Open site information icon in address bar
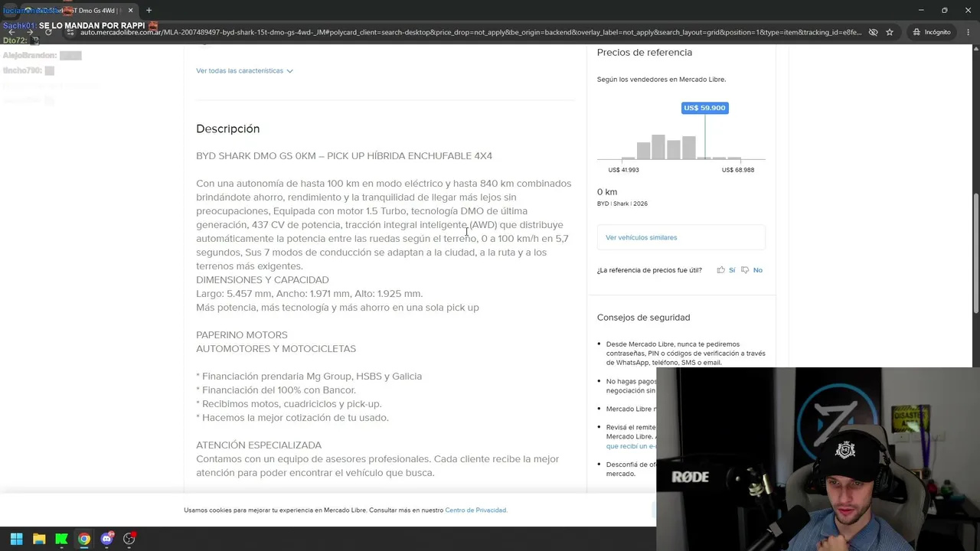The image size is (980, 551). [70, 32]
